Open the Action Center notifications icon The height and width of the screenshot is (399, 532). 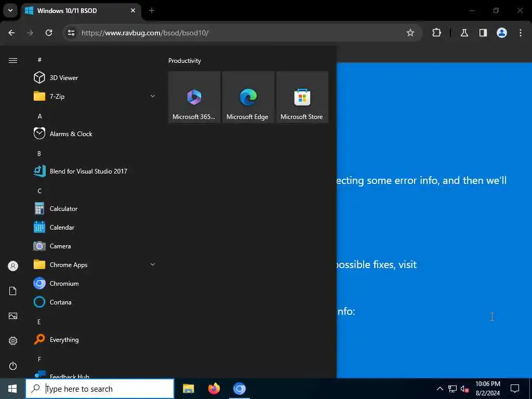click(x=515, y=389)
